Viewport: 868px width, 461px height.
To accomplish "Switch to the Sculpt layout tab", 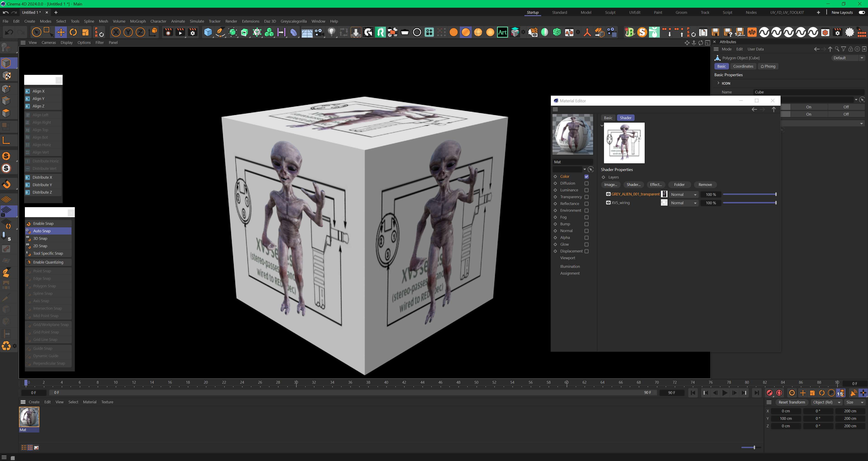I will pos(610,12).
